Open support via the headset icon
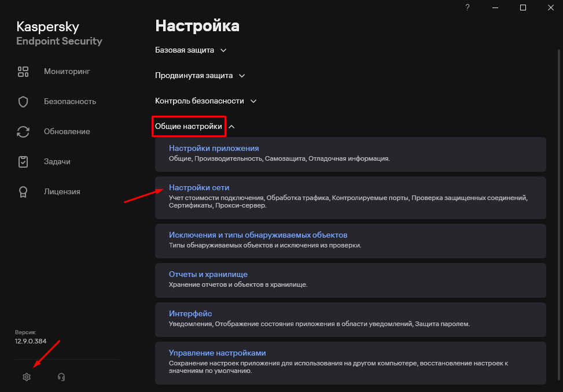 [61, 377]
